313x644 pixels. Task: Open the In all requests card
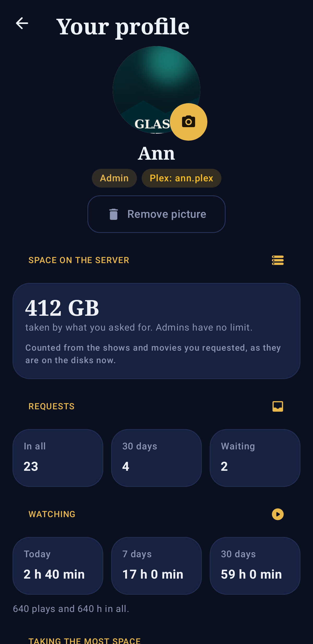tap(58, 458)
